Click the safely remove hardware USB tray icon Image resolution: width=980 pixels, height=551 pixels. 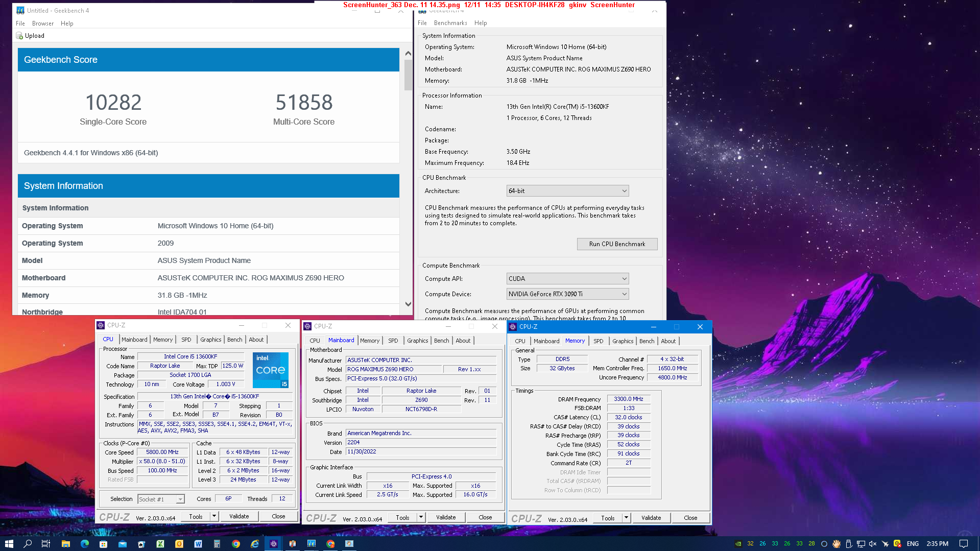(849, 544)
